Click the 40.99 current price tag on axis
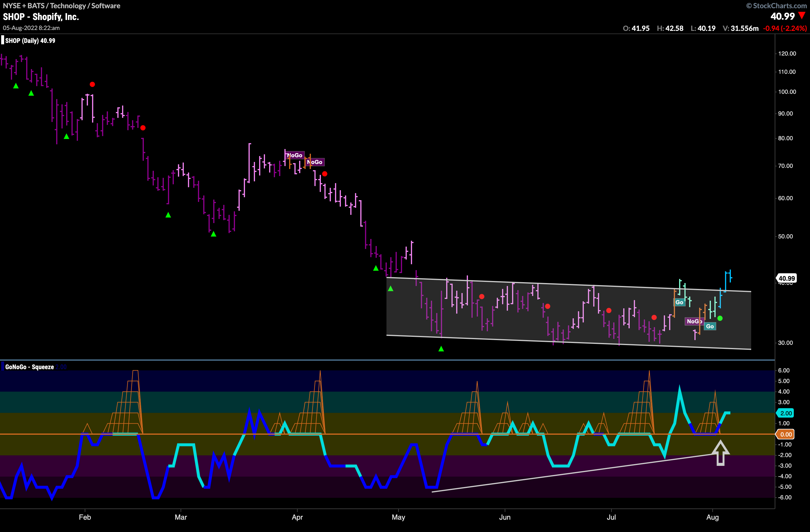The image size is (810, 532). (x=786, y=278)
